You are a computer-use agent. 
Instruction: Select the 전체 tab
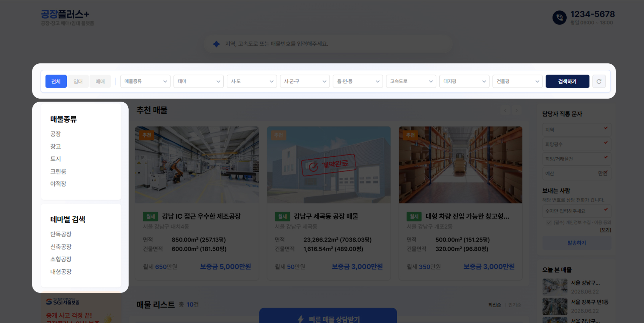point(56,81)
